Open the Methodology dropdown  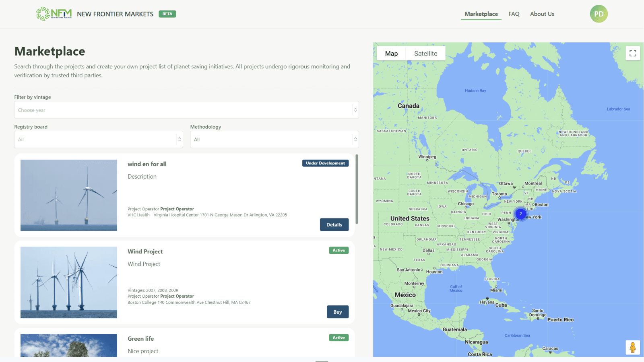[274, 140]
